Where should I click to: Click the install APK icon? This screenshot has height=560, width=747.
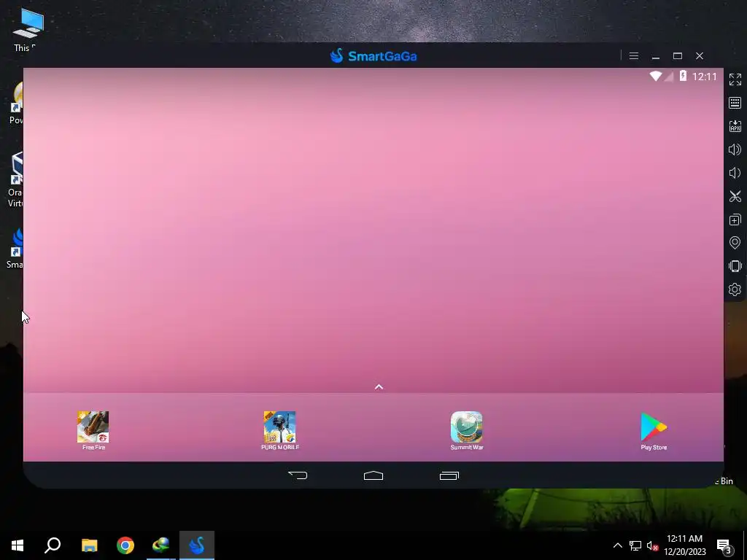735,126
